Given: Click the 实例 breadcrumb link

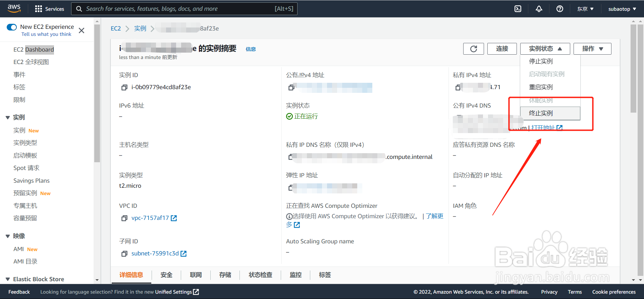Looking at the screenshot, I should pos(140,28).
